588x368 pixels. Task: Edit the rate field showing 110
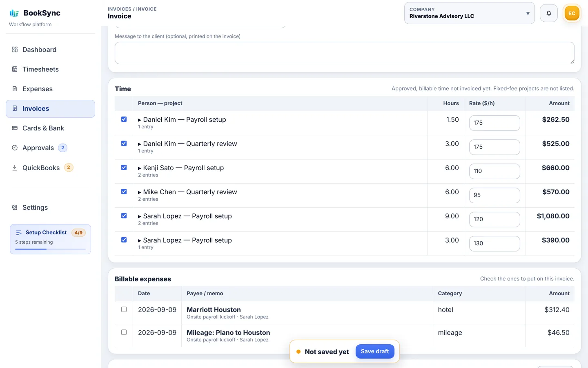[x=494, y=171]
